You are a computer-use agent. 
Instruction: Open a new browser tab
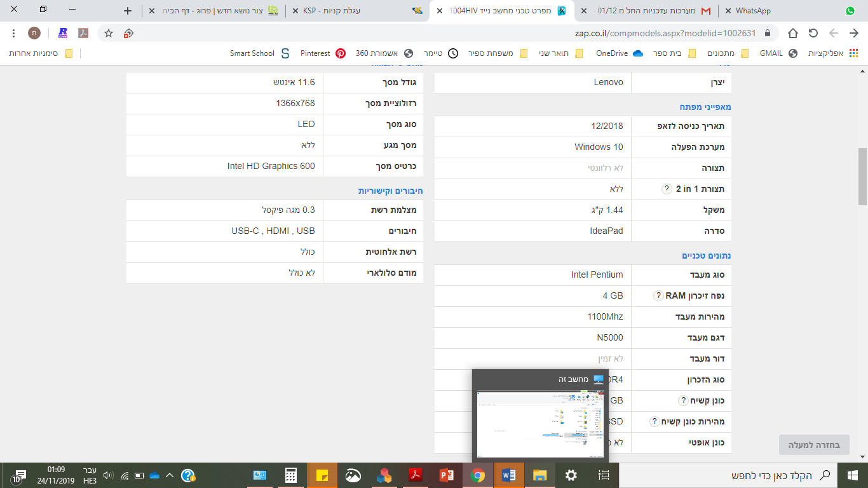[128, 11]
